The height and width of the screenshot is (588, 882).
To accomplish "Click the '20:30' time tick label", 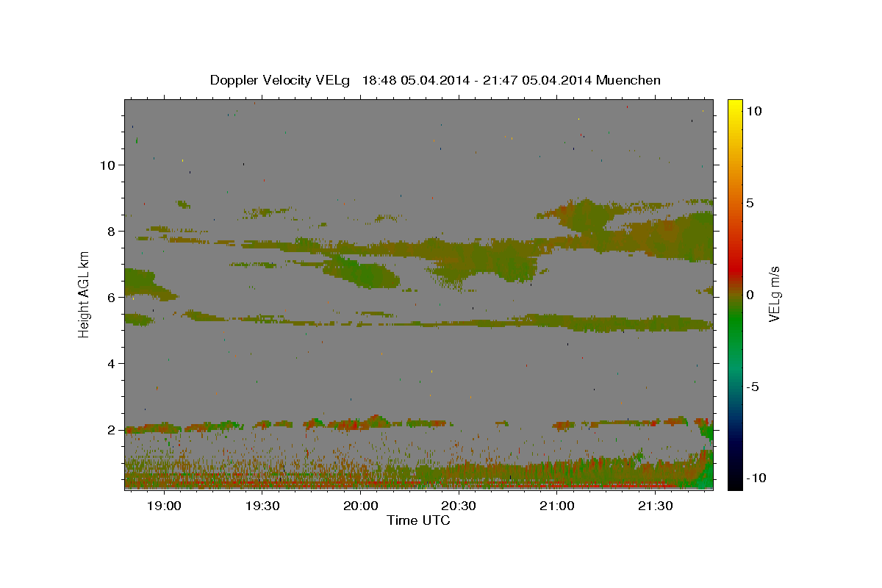I will 459,506.
